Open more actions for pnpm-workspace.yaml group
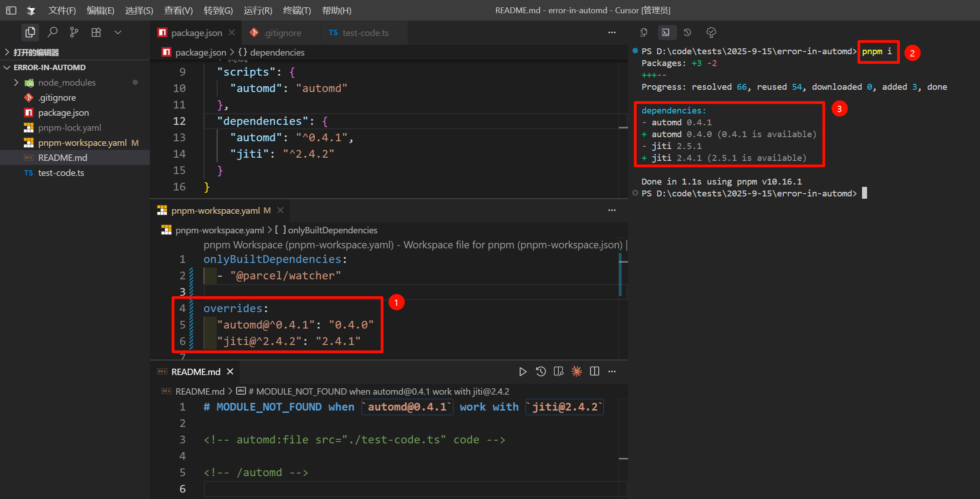The height and width of the screenshot is (499, 980). (612, 210)
